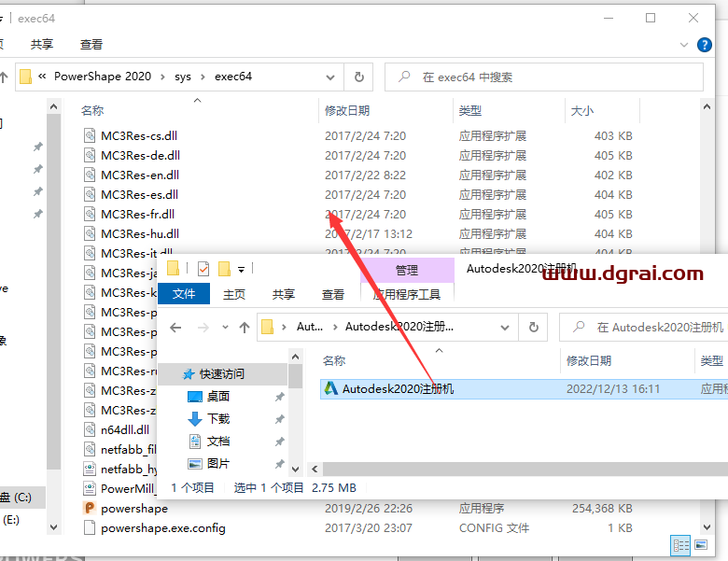
Task: Click the MC3Res-en.dll file icon
Action: tap(90, 175)
